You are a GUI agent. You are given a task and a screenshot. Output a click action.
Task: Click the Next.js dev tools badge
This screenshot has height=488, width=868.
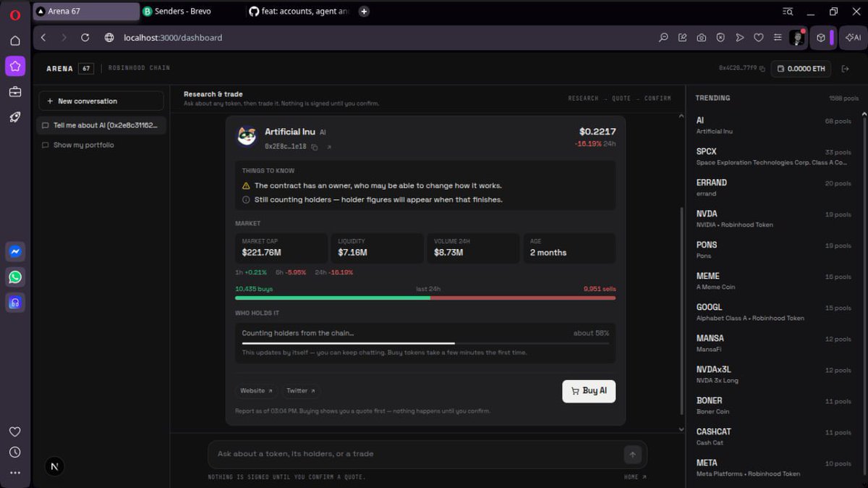(55, 467)
